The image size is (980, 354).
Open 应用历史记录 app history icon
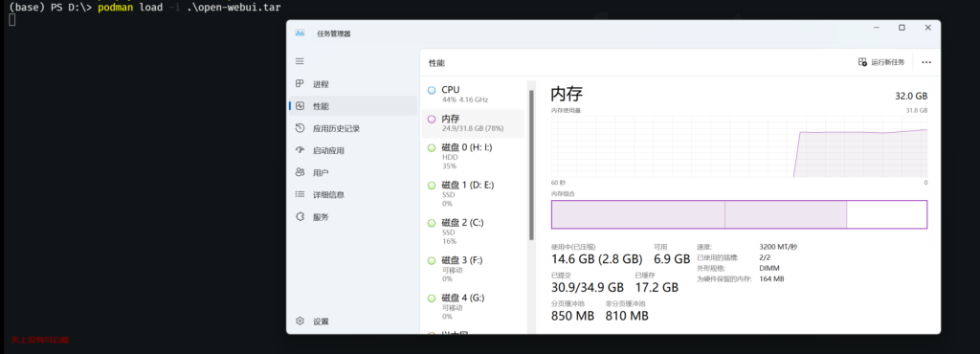[300, 128]
